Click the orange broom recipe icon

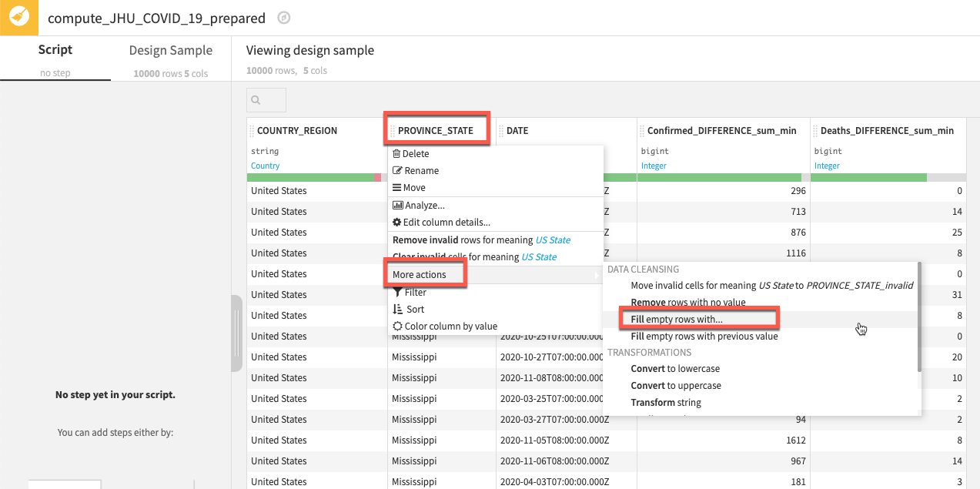tap(18, 18)
